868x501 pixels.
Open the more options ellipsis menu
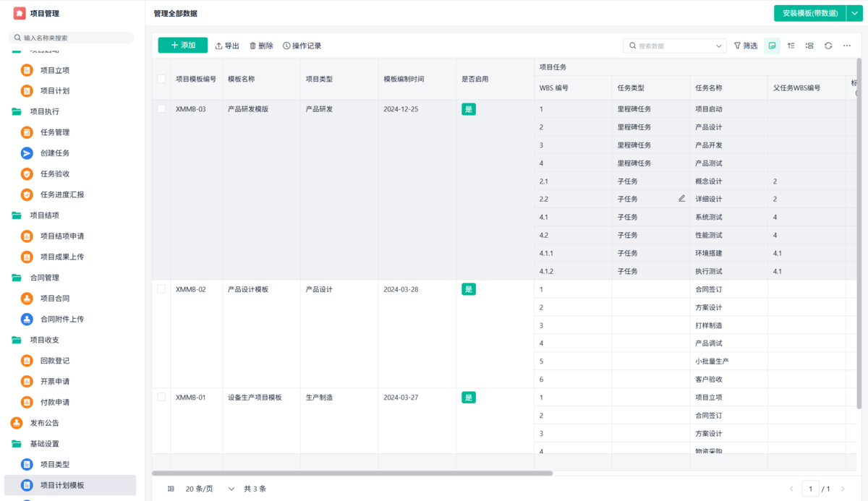pyautogui.click(x=847, y=46)
